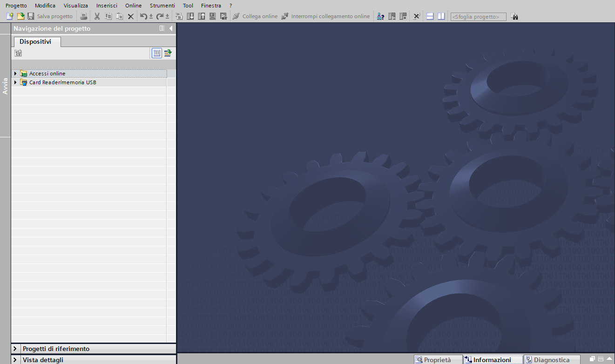Open the Online menu

[x=133, y=6]
